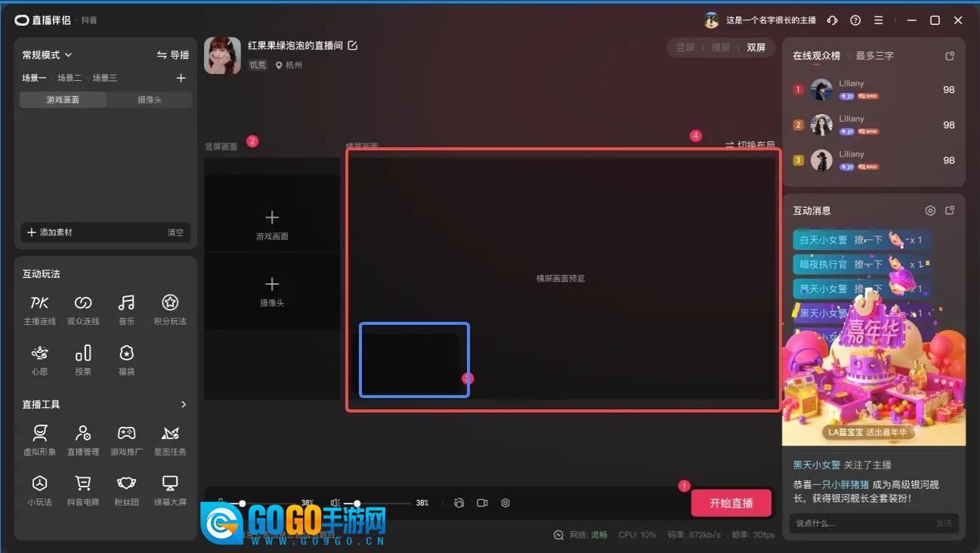Switch to the 摄像头 tab
The width and height of the screenshot is (980, 553).
tap(150, 100)
